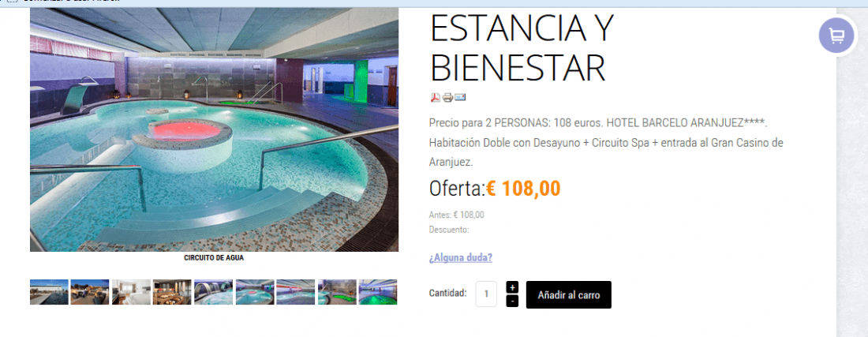
Task: Click the Cantidad quantity input field
Action: [x=486, y=294]
